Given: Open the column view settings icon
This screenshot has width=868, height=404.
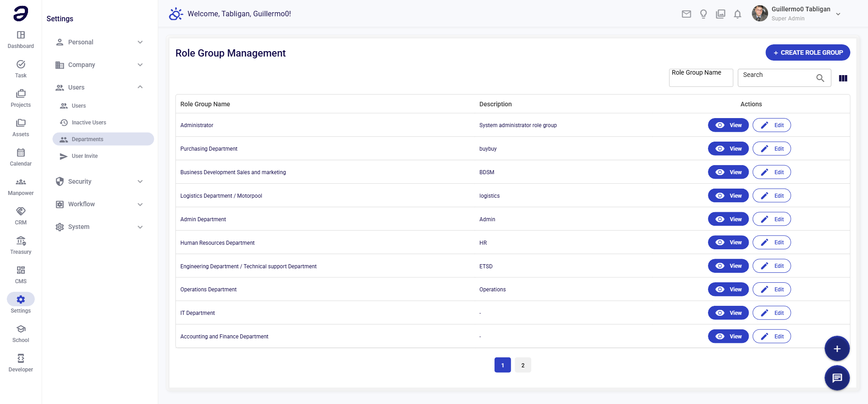Looking at the screenshot, I should (843, 78).
